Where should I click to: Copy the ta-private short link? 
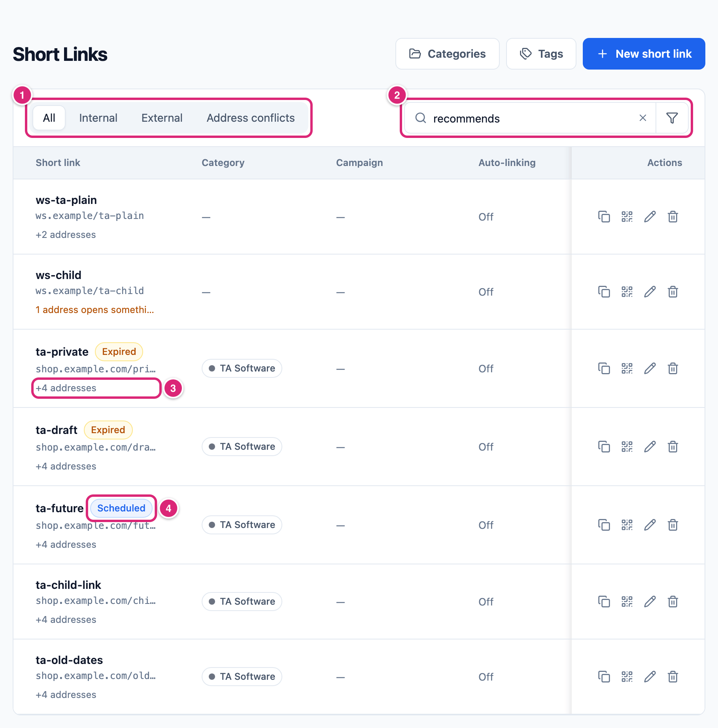tap(604, 368)
